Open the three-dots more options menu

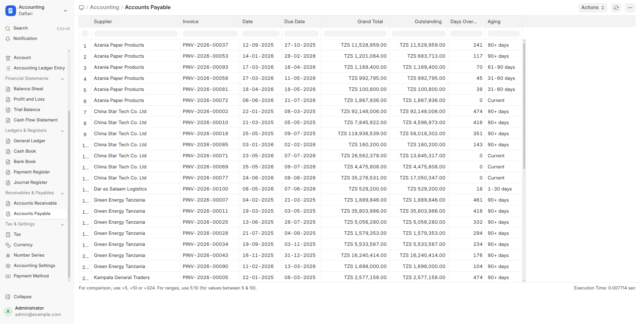tap(630, 8)
